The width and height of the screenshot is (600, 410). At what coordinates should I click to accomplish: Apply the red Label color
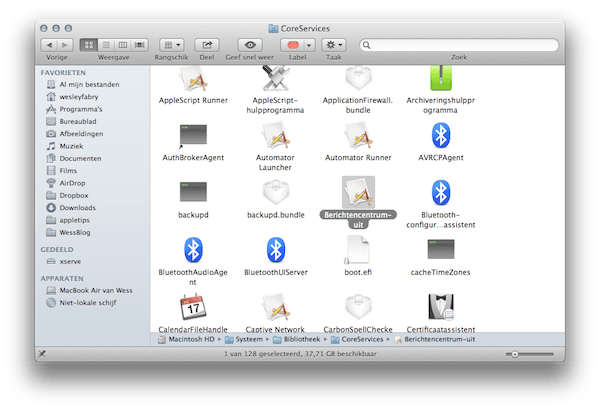pos(293,45)
